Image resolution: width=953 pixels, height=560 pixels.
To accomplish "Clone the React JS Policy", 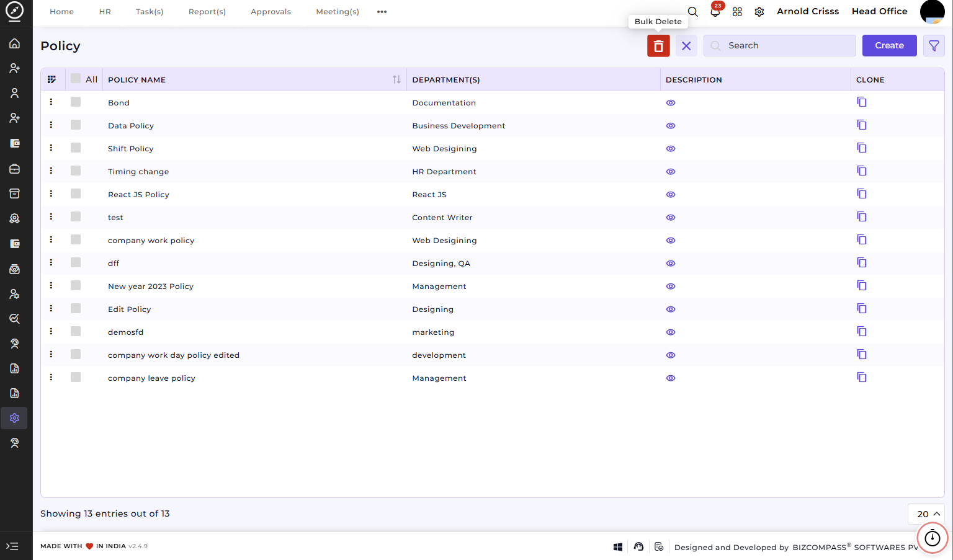I will (862, 193).
